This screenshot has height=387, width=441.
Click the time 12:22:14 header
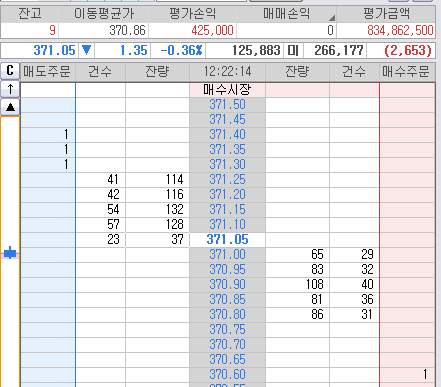coord(227,71)
